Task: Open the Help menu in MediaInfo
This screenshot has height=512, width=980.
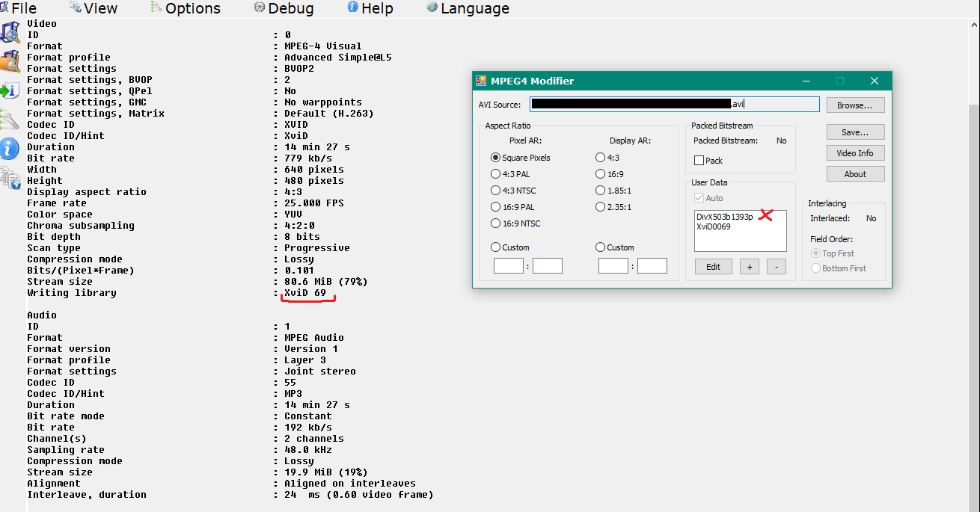Action: [x=370, y=8]
